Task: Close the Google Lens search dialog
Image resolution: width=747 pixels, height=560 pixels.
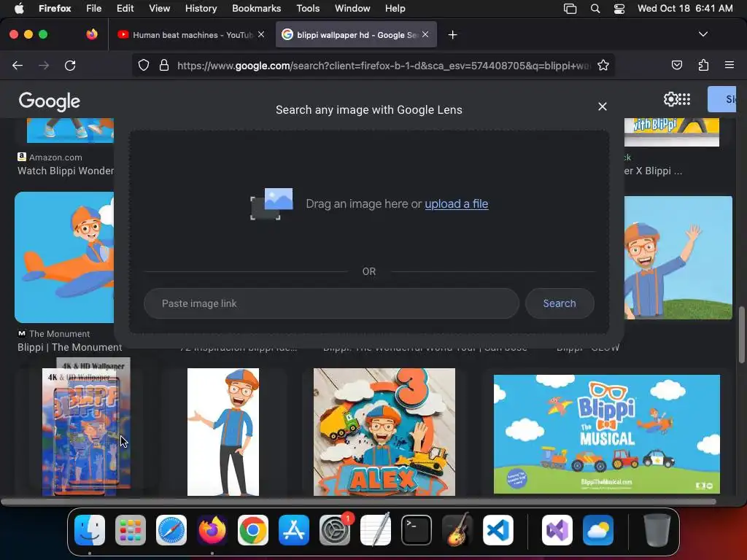Action: [602, 106]
